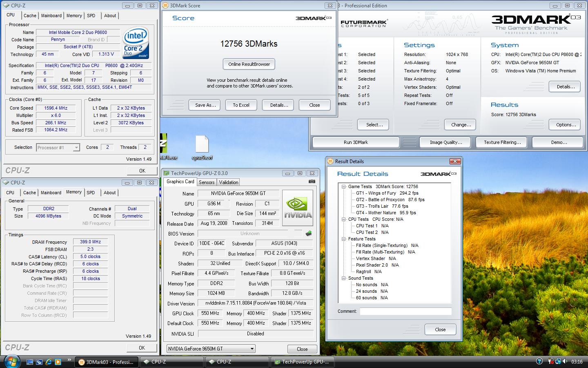Switch to Sensors tab in GPU-Z

[207, 182]
